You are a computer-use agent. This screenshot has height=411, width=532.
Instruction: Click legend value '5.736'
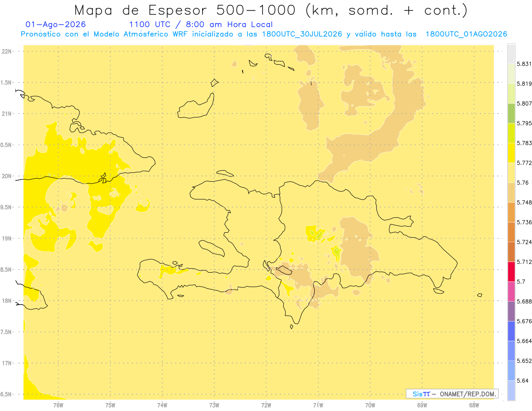tap(524, 222)
